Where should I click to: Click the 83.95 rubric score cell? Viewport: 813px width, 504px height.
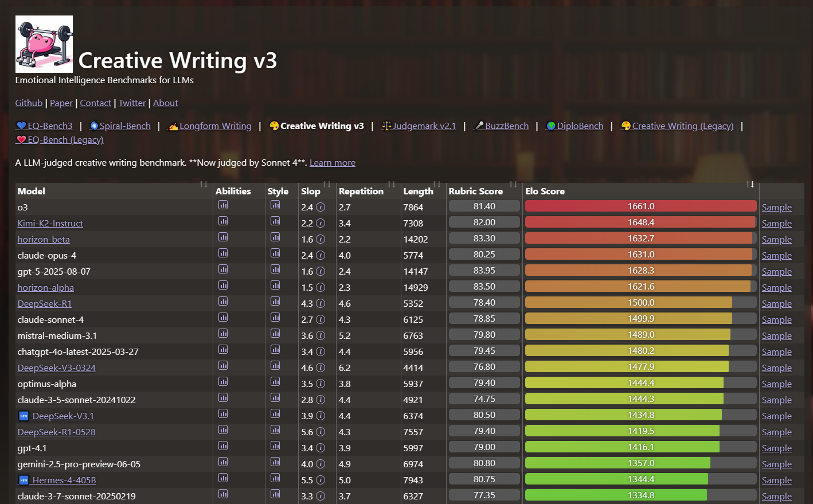(484, 271)
